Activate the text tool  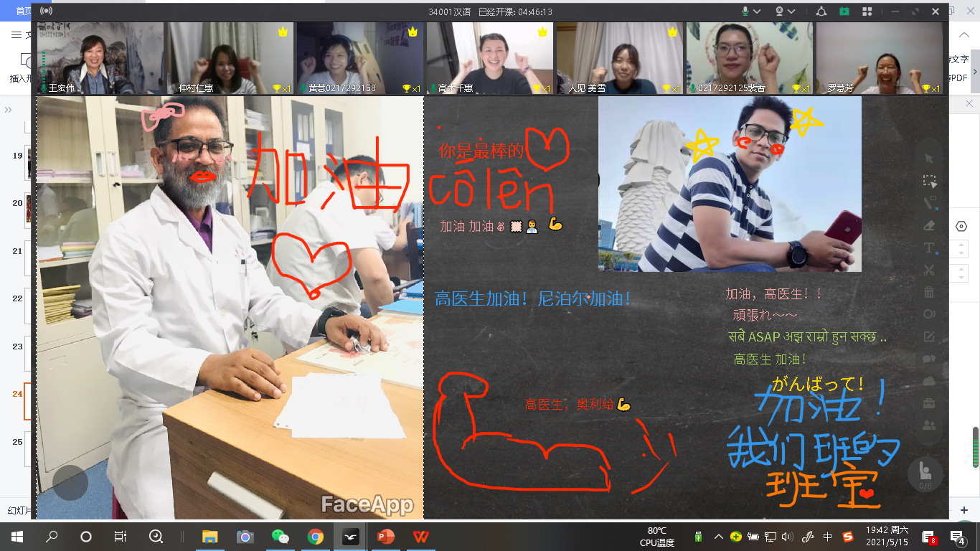929,248
